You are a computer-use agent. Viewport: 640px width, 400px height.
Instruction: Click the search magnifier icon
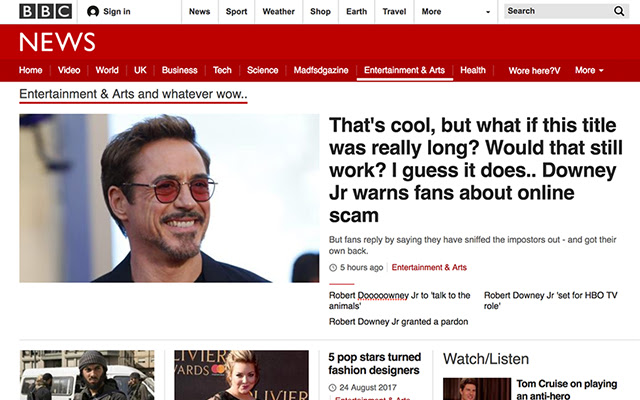coord(619,11)
